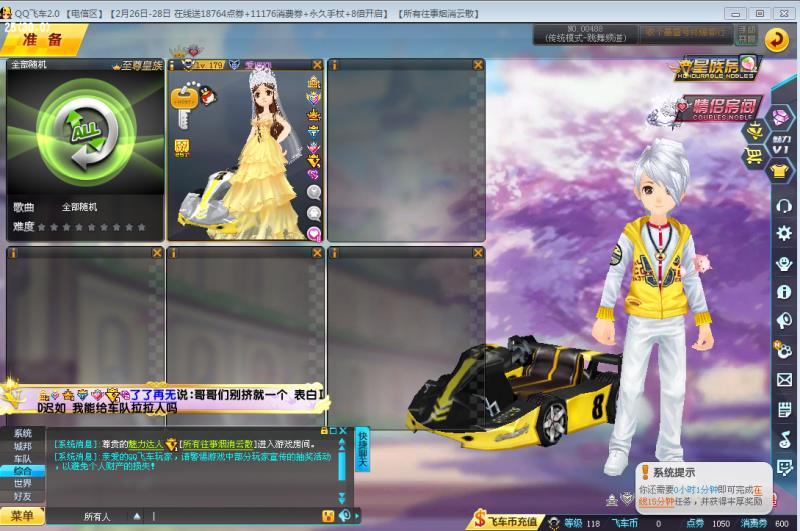Open the 魅力 V1 charm badge

coord(781,144)
